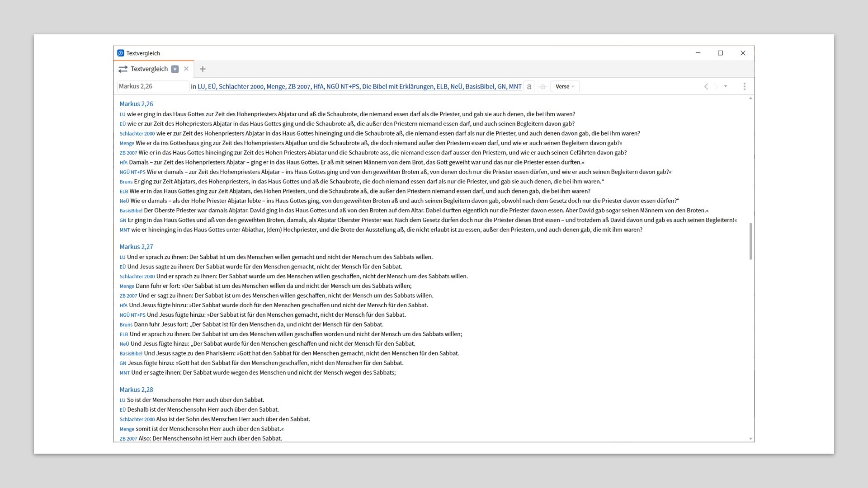Image resolution: width=868 pixels, height=488 pixels.
Task: Click the ZB 2007 label in Markus 2,26
Action: tap(128, 153)
